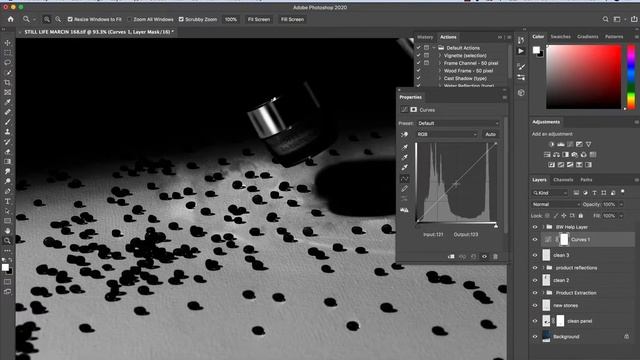The image size is (640, 360).
Task: Expand the BW Help Layer group
Action: (x=543, y=227)
